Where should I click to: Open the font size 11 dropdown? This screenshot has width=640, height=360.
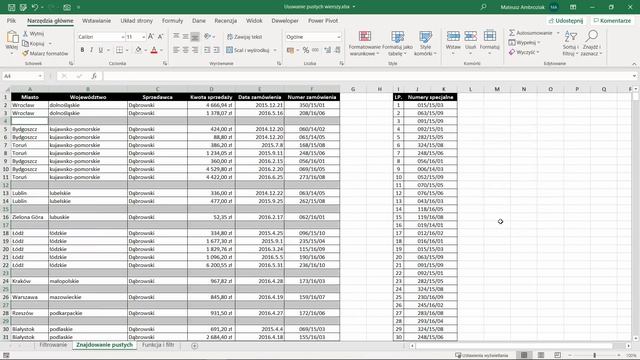tap(143, 37)
